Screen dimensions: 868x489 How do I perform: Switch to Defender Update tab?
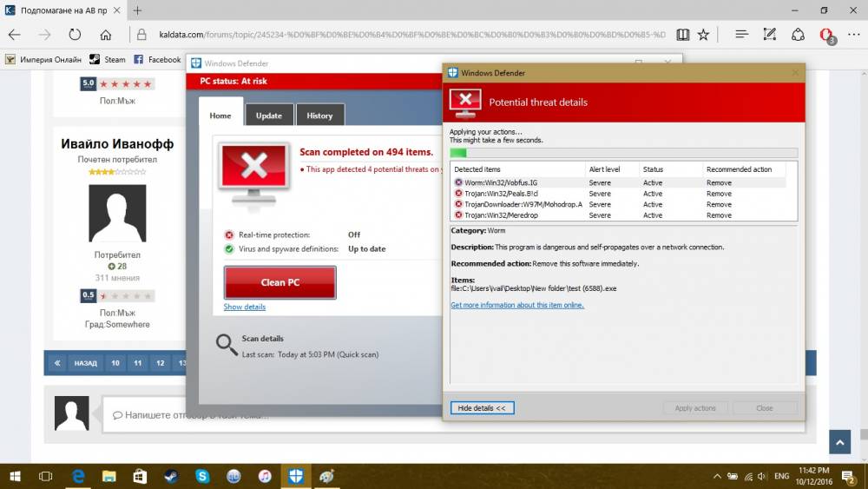pyautogui.click(x=269, y=116)
